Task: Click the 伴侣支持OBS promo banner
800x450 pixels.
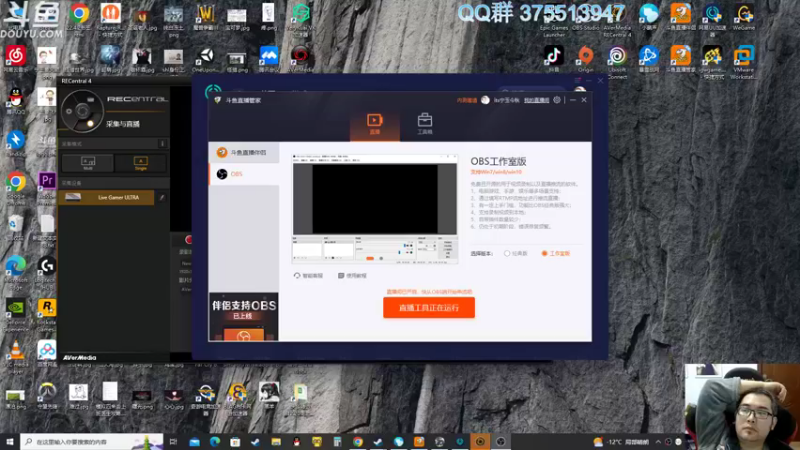Action: point(244,316)
